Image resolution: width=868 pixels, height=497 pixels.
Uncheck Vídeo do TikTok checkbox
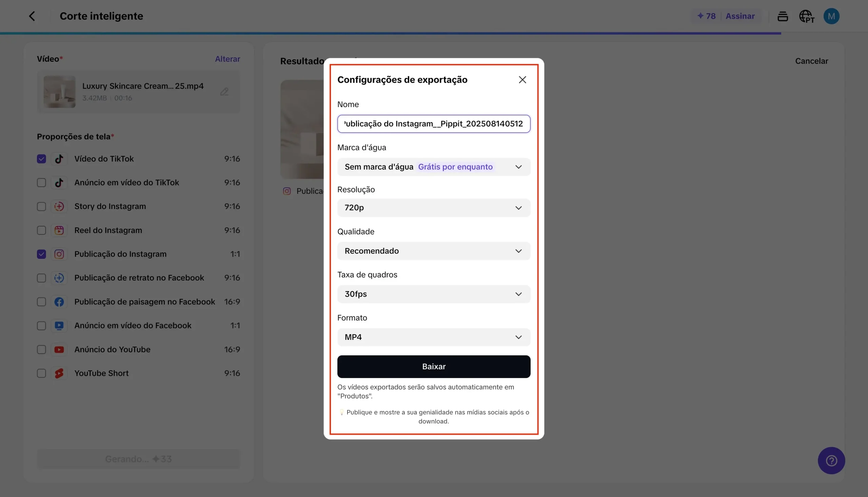coord(41,159)
